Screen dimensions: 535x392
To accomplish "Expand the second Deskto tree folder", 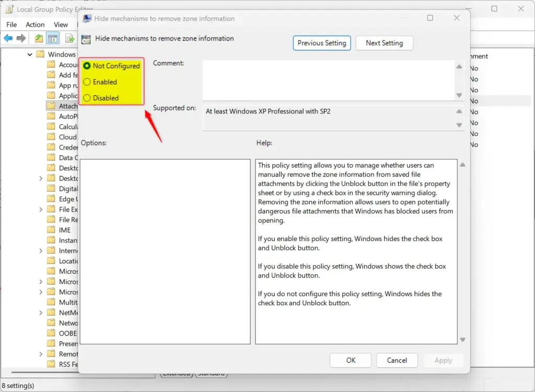I will coord(41,178).
